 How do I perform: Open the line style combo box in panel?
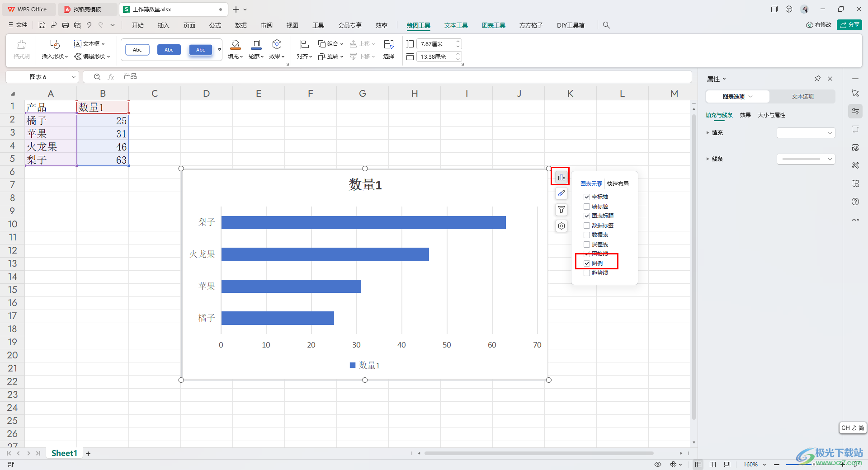click(806, 159)
